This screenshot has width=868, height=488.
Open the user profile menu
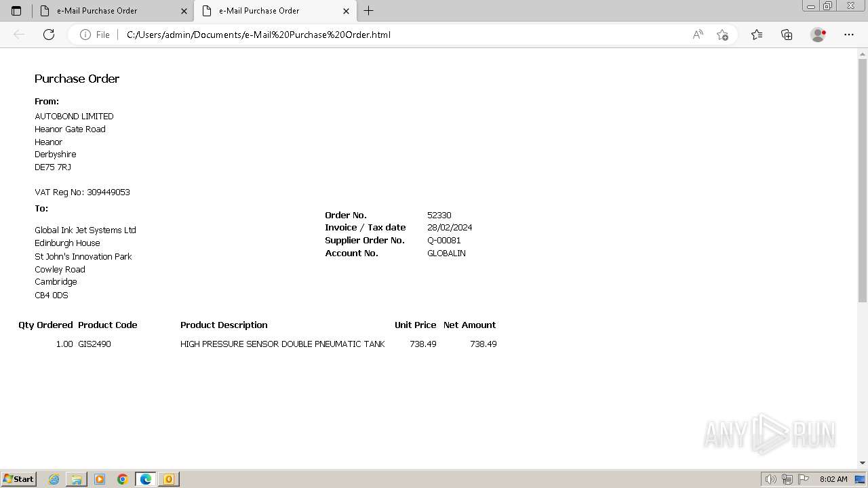(x=818, y=35)
